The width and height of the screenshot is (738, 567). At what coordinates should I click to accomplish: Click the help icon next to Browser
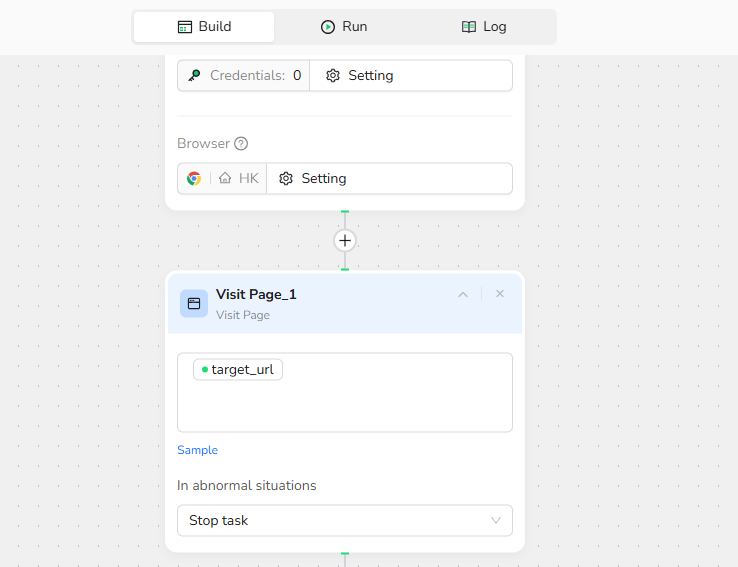pos(241,144)
